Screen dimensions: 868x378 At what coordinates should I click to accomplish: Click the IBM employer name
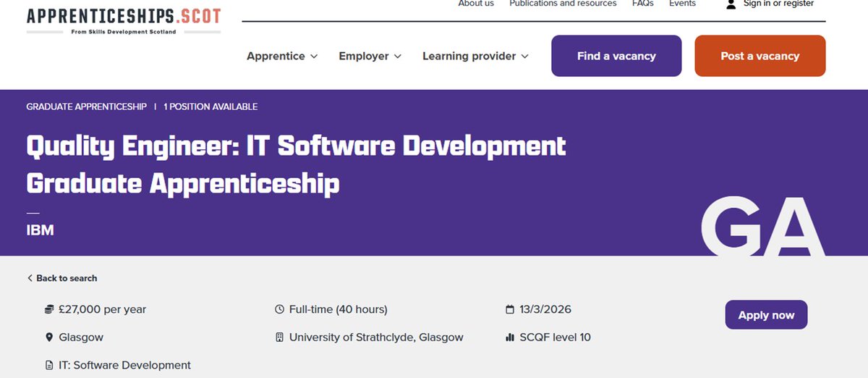click(x=41, y=230)
